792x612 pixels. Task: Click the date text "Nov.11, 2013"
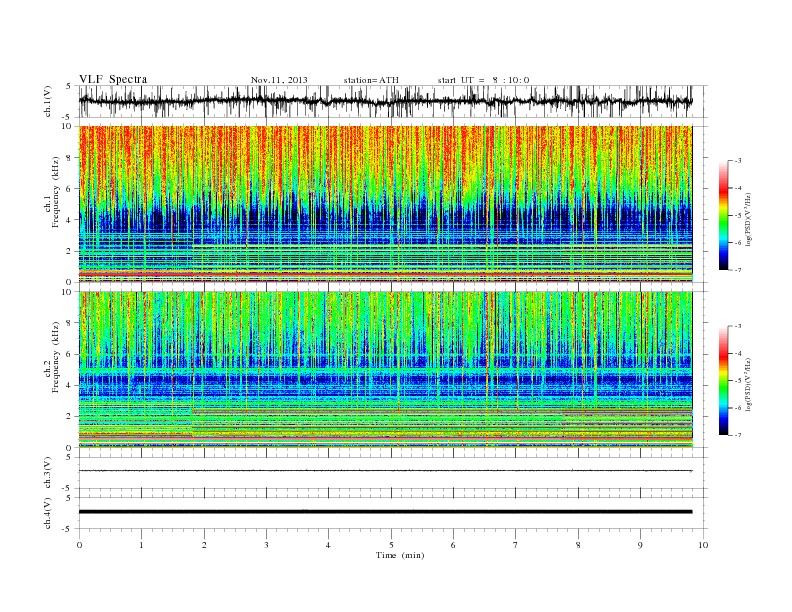(x=279, y=80)
